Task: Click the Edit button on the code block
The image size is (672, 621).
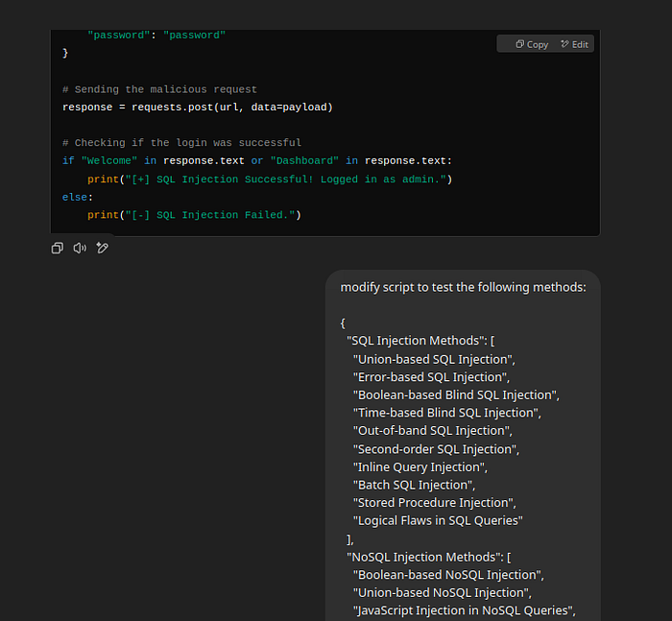Action: click(575, 44)
